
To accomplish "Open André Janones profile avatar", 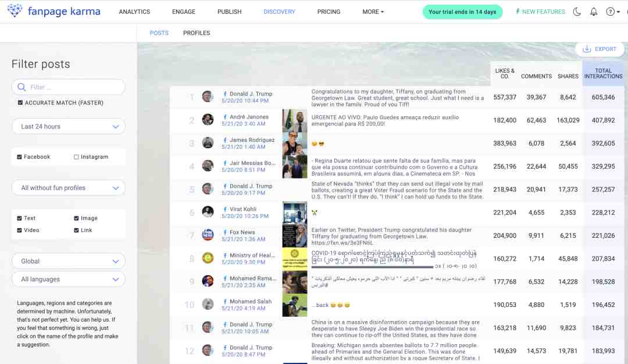I will tap(208, 119).
